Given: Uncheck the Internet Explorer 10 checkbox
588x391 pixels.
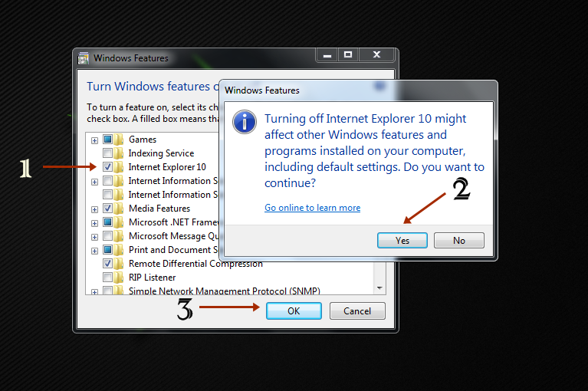Looking at the screenshot, I should [107, 166].
